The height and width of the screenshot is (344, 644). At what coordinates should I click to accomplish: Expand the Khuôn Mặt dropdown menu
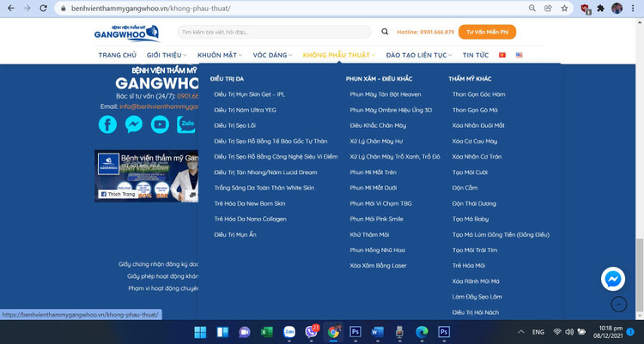(220, 55)
